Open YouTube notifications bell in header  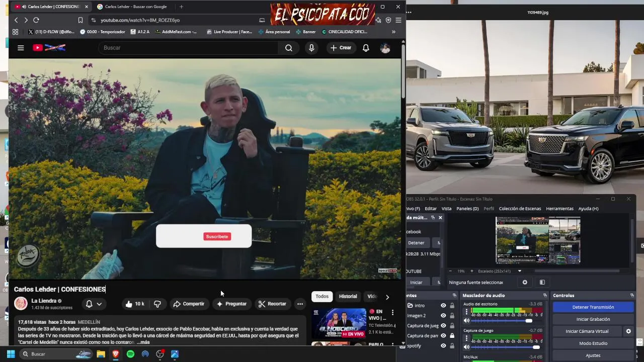click(x=366, y=48)
